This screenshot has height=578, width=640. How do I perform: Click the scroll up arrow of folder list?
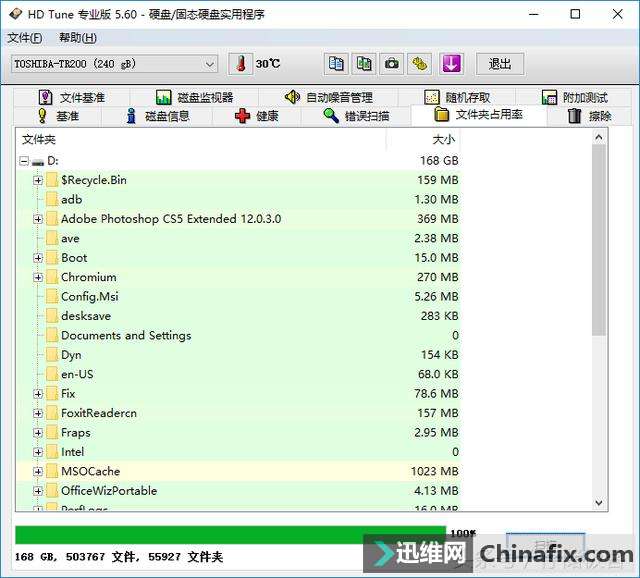(x=599, y=137)
